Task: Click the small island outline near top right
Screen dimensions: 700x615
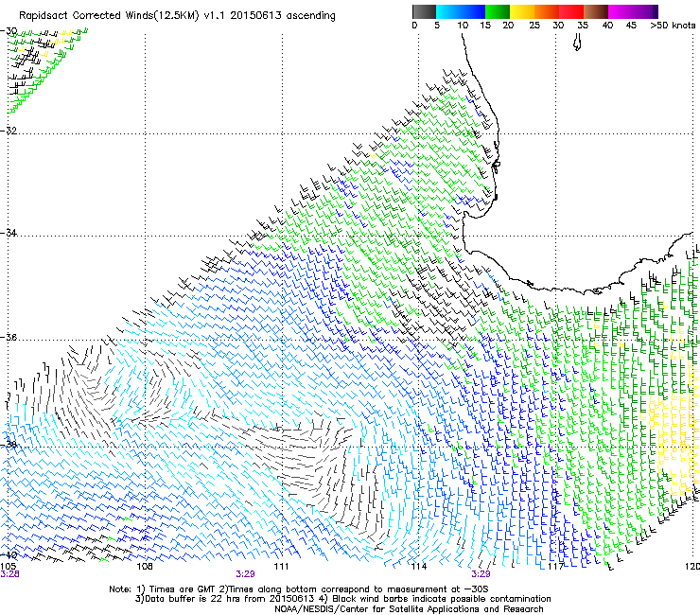Action: click(x=577, y=43)
